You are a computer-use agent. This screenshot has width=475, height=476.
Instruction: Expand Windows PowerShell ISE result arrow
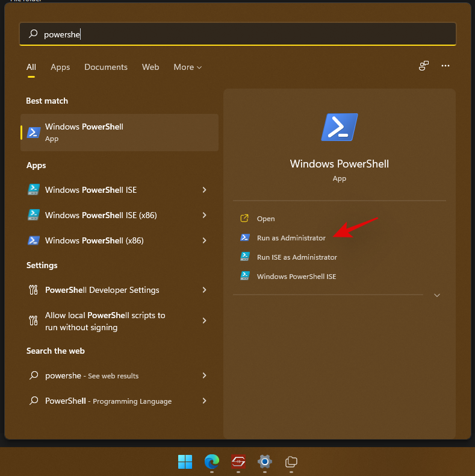[x=204, y=190]
